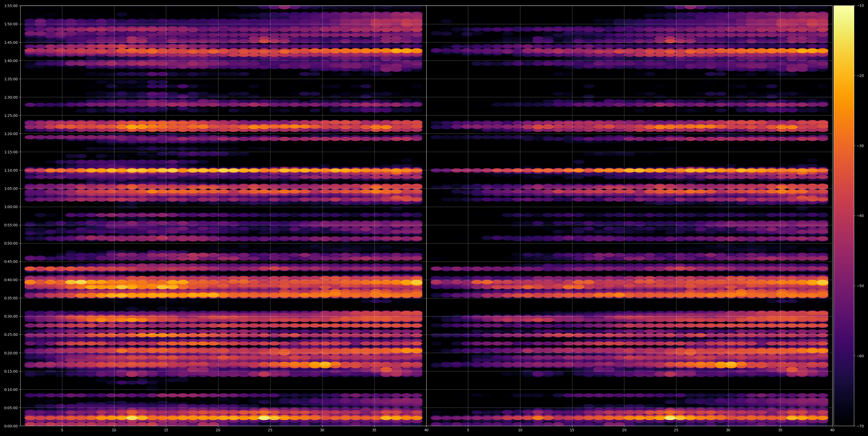This screenshot has width=868, height=436.
Task: Choose the y-axis tick label 1:15:00
Action: [11, 152]
